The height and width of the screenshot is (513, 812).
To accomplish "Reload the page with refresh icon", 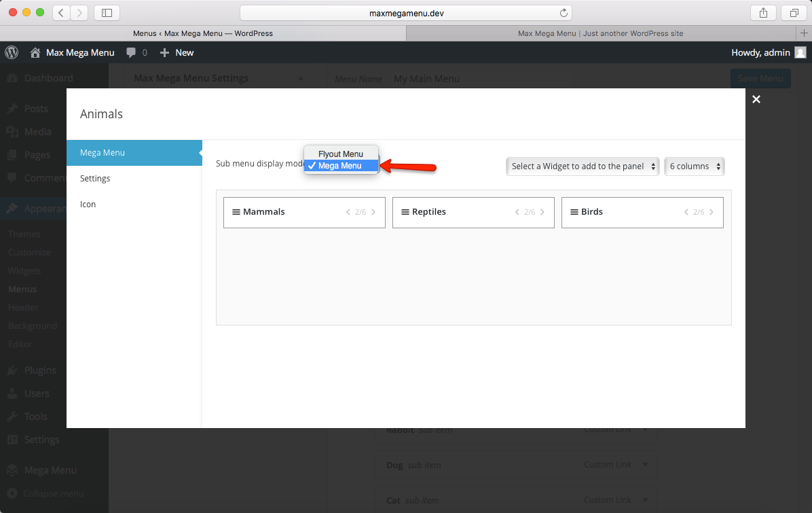I will tap(564, 13).
